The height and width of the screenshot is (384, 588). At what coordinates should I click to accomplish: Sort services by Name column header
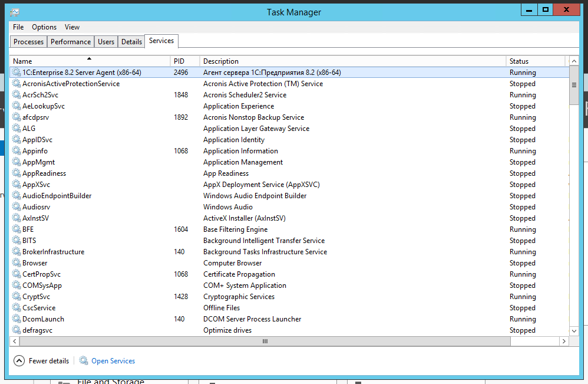click(x=90, y=61)
